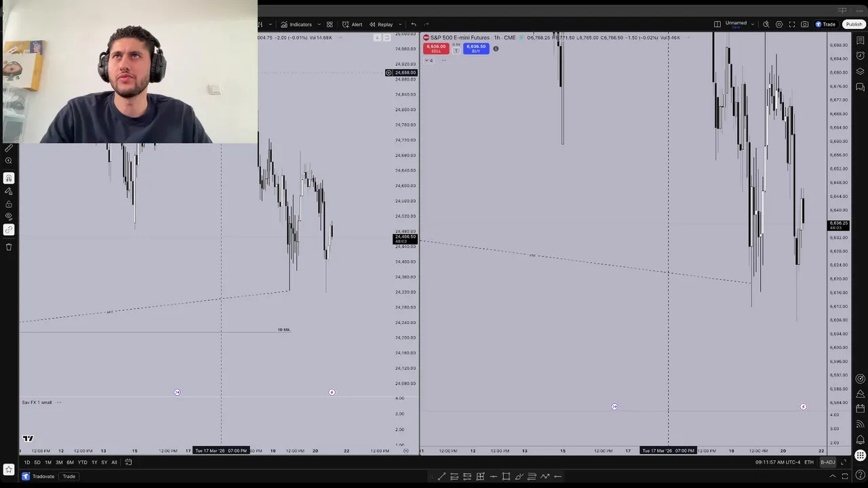Click the info icon next to BUY
The image size is (868, 488).
pos(496,49)
